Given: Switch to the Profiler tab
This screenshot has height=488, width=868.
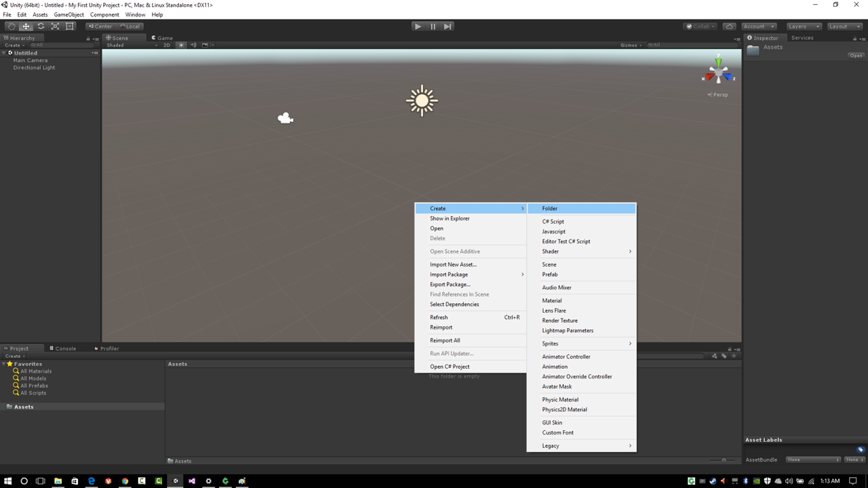Looking at the screenshot, I should point(106,348).
